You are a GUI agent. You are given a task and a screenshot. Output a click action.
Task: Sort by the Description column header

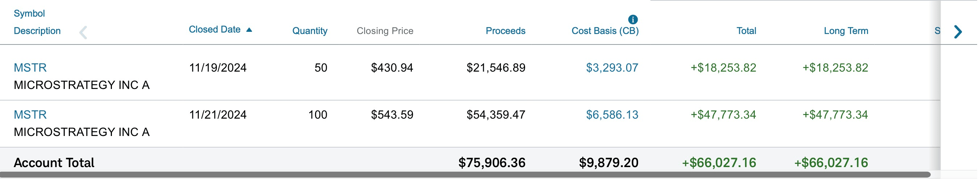click(x=37, y=31)
